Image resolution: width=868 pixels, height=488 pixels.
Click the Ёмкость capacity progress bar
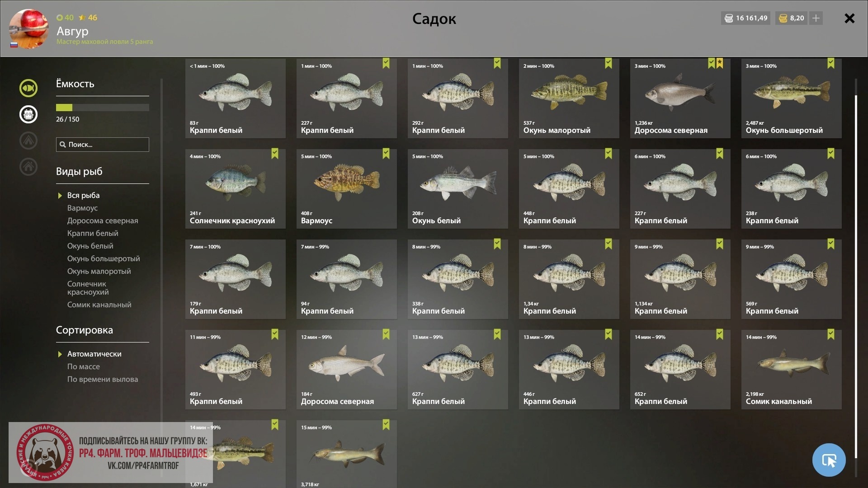tap(103, 108)
